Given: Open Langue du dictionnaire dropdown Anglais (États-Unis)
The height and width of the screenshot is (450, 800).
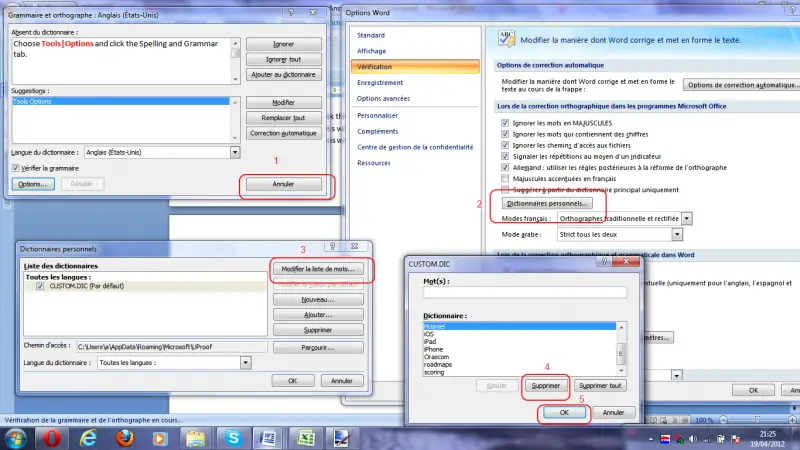Looking at the screenshot, I should click(235, 152).
